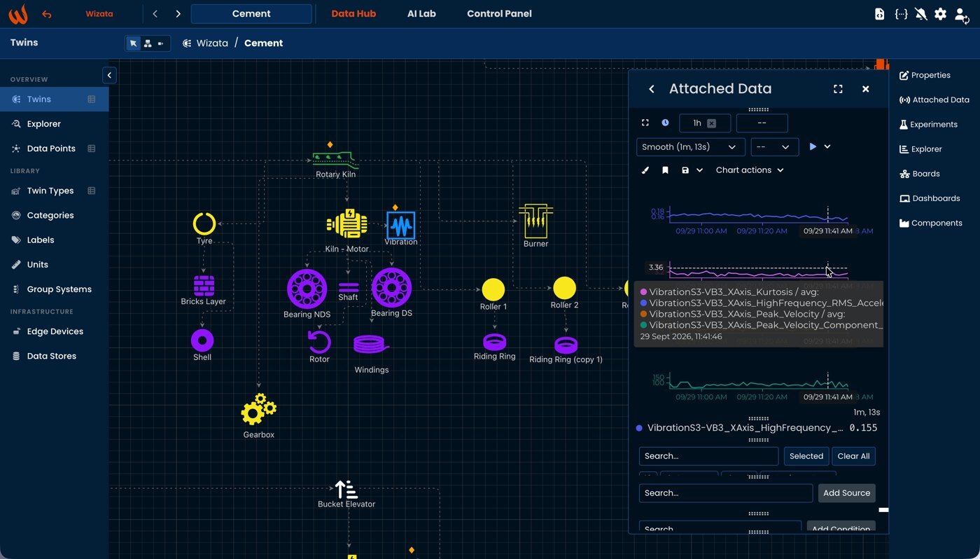Open the '--' dropdown beside Smooth
The height and width of the screenshot is (559, 980).
[x=774, y=147]
